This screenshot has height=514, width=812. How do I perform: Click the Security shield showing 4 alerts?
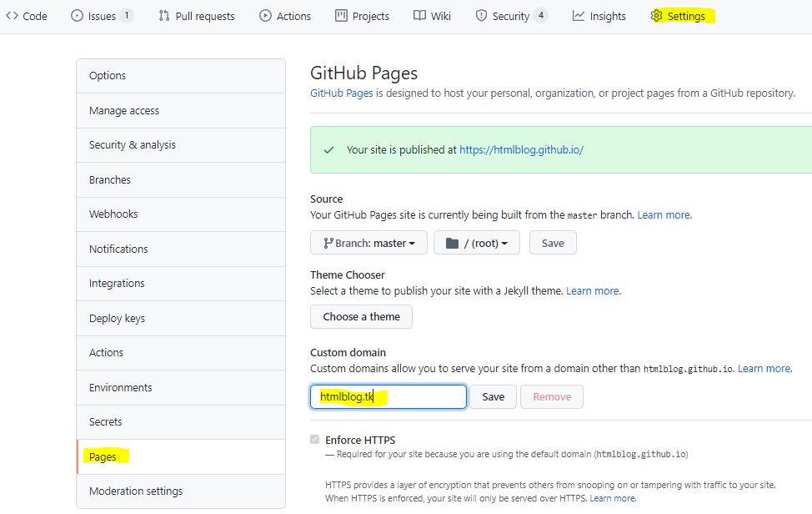(x=481, y=15)
